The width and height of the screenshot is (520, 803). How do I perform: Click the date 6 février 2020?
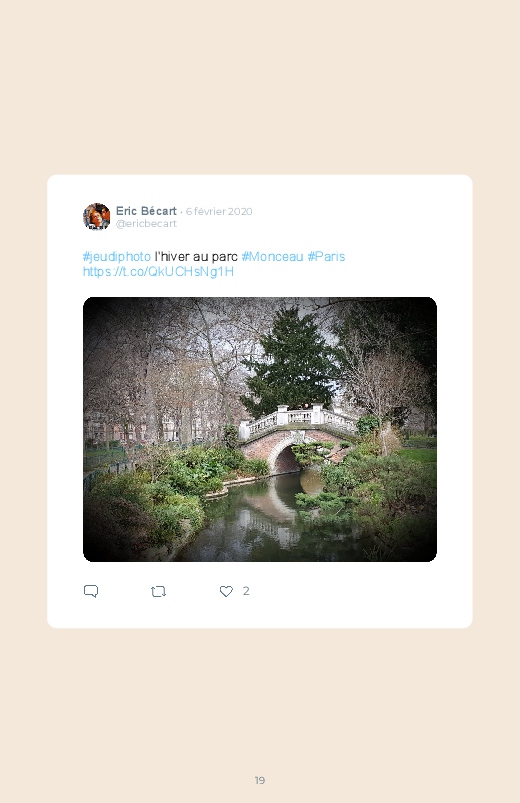[x=219, y=212]
